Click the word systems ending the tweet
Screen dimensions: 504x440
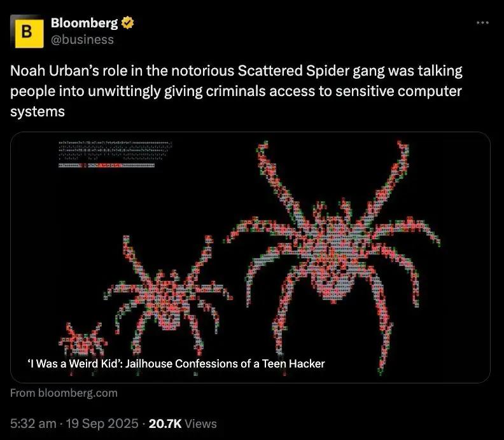tap(38, 112)
